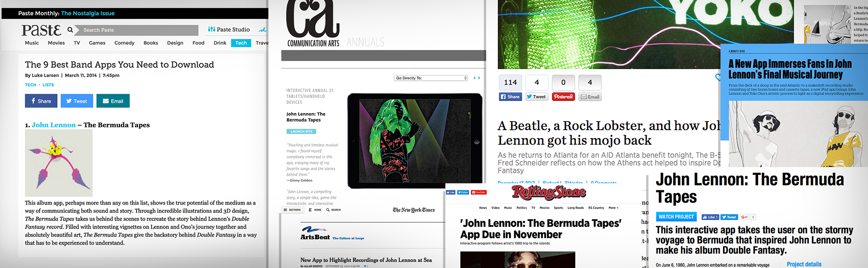Click the blue Tweet button on Paste
868x268 pixels.
(77, 101)
